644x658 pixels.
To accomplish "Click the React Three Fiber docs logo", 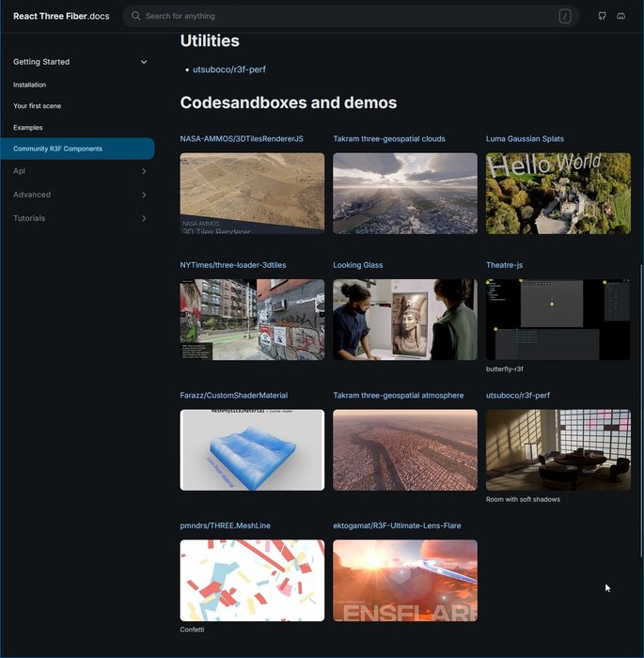I will point(61,16).
